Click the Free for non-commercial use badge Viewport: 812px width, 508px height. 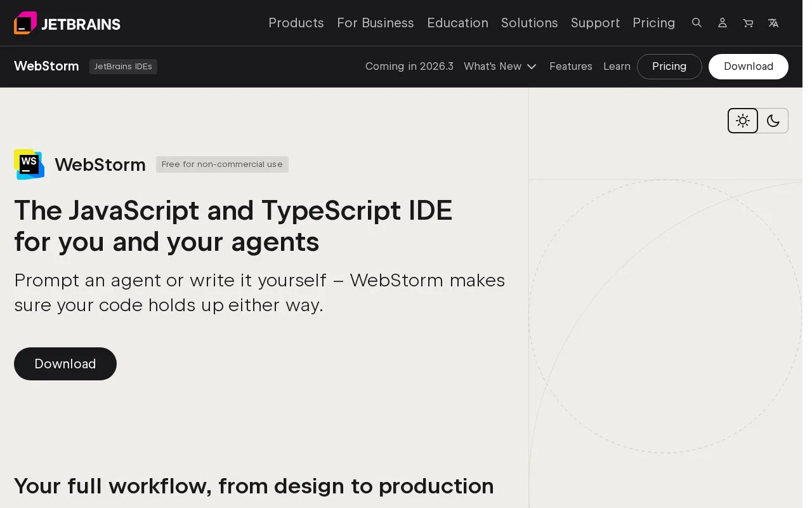(222, 164)
